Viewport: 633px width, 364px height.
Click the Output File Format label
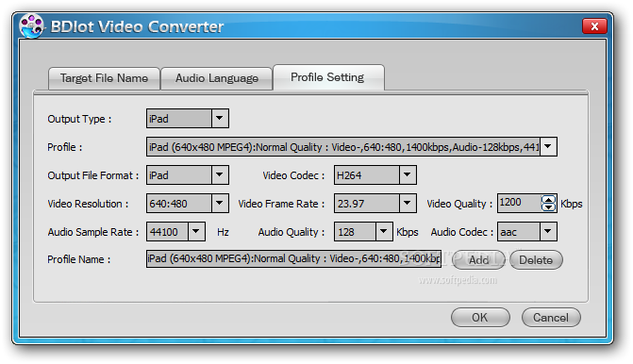click(x=93, y=176)
